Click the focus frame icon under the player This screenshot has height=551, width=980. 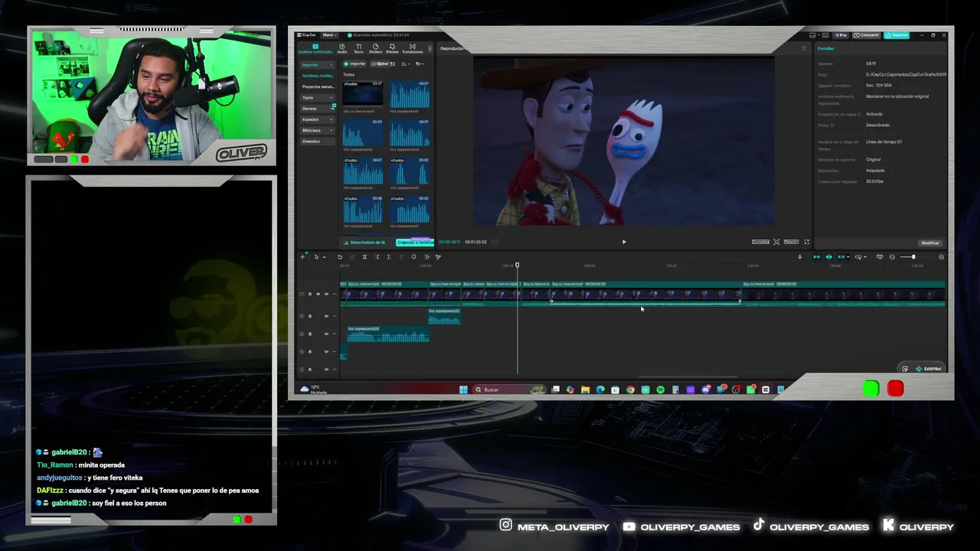click(x=776, y=242)
